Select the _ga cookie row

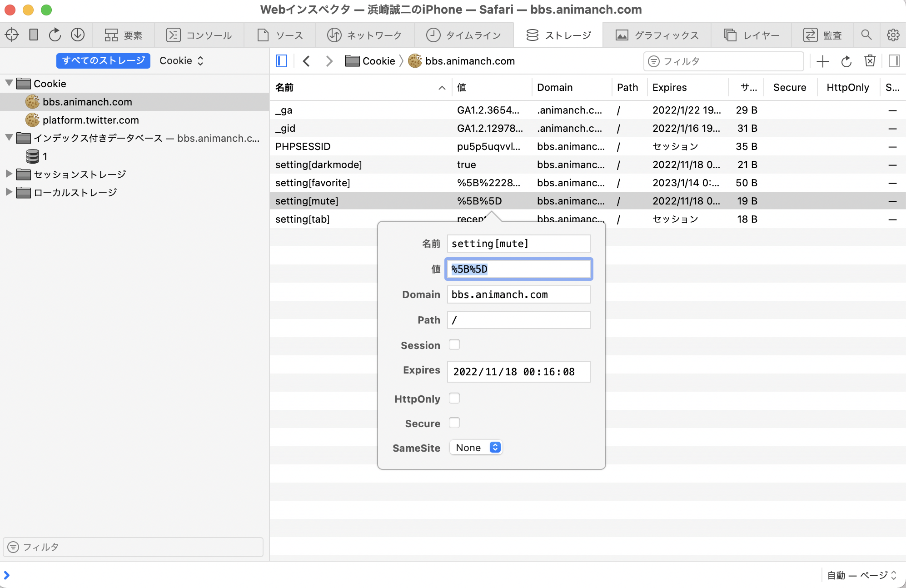pos(587,110)
